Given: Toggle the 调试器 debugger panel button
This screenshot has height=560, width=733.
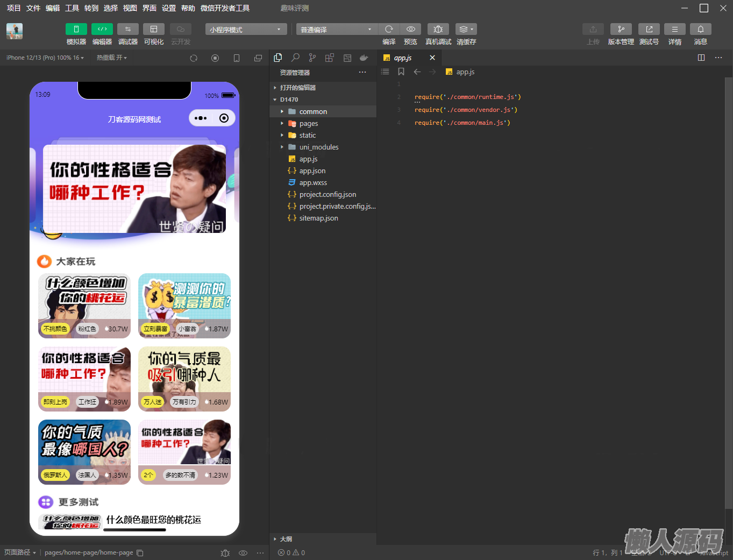Looking at the screenshot, I should (x=127, y=29).
